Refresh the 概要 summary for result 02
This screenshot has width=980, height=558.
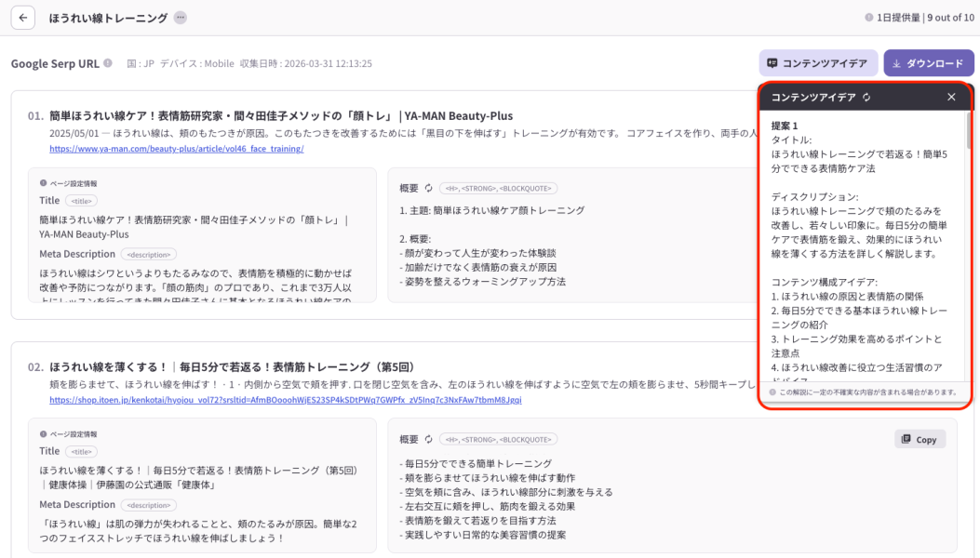click(x=429, y=439)
